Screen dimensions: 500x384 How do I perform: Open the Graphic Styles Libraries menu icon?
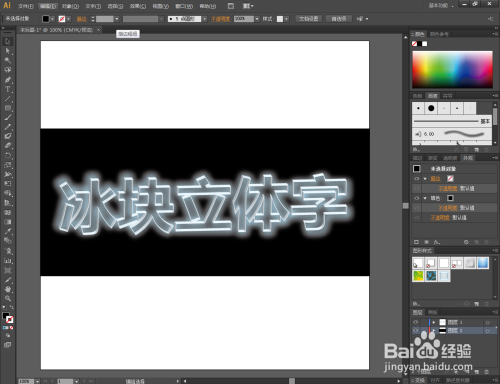[x=416, y=304]
